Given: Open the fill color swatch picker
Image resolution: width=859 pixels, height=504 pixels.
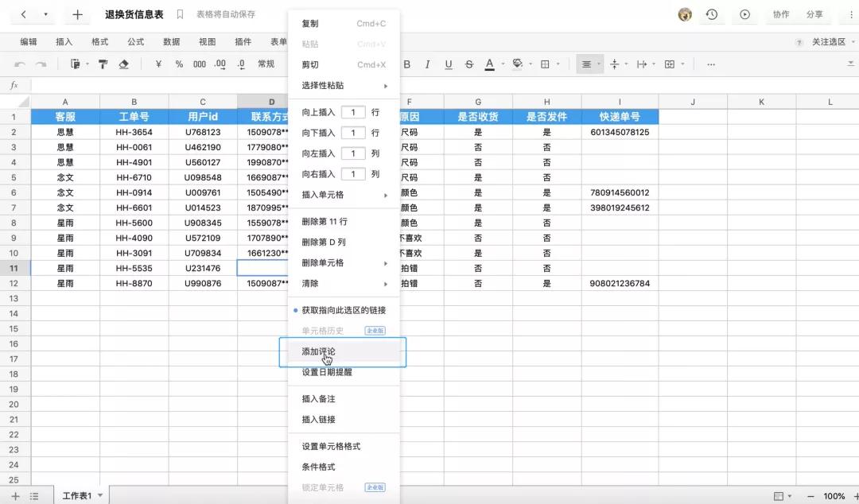Looking at the screenshot, I should pyautogui.click(x=517, y=64).
